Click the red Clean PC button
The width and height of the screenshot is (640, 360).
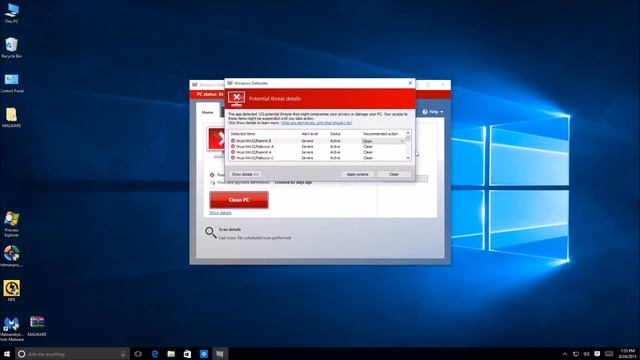[239, 200]
